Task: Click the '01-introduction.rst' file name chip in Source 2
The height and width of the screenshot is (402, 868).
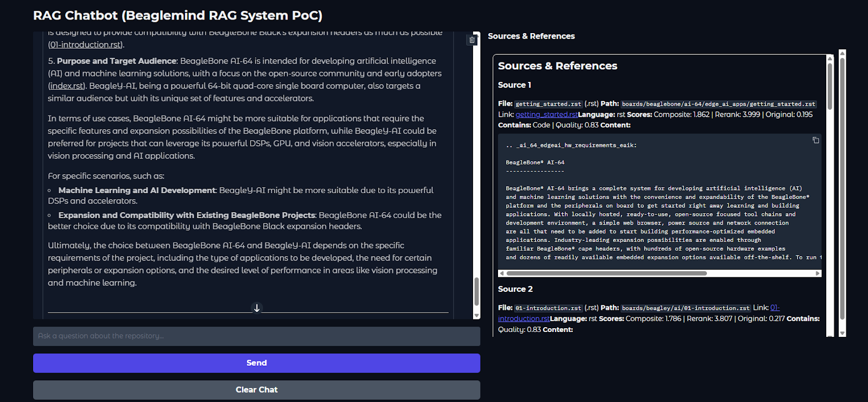Action: [548, 308]
